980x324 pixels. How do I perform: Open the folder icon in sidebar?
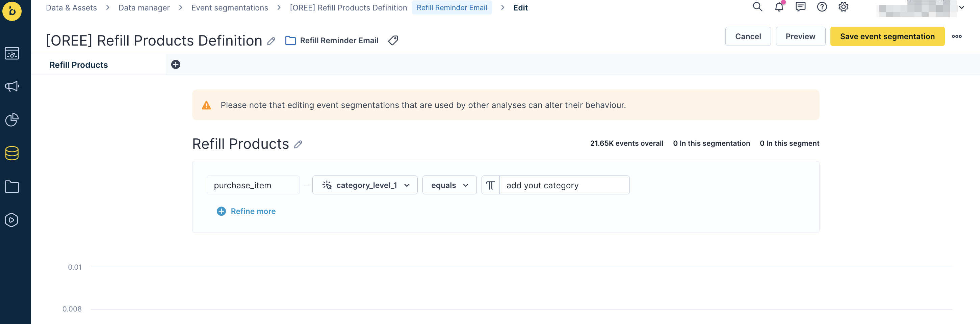point(12,187)
